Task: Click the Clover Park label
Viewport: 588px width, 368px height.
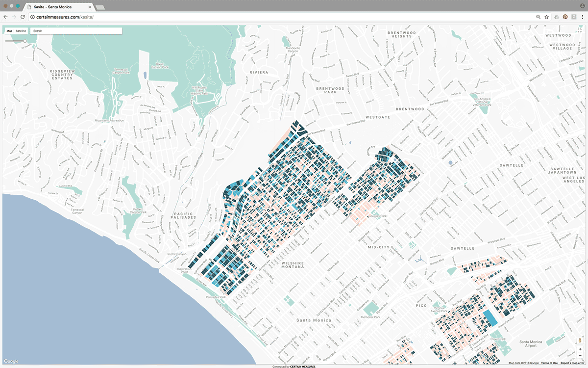Action: coord(498,339)
